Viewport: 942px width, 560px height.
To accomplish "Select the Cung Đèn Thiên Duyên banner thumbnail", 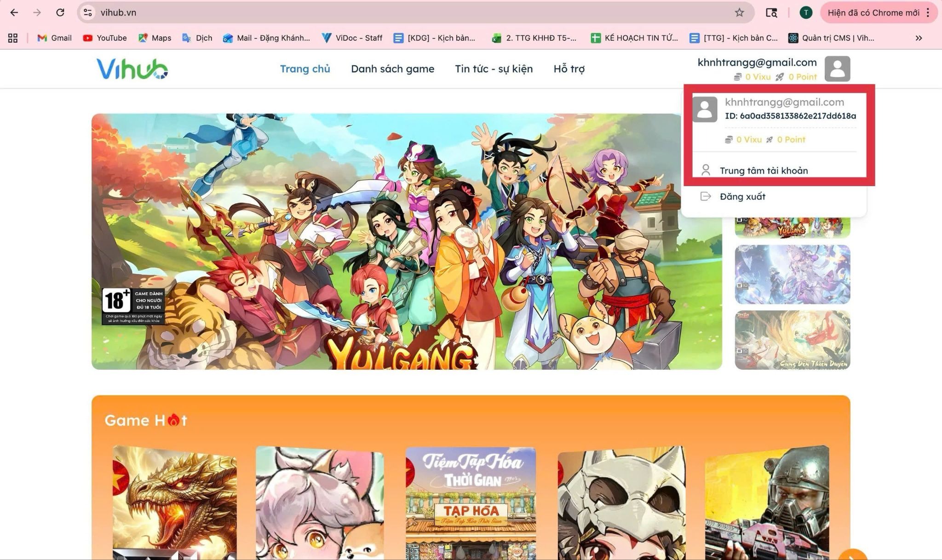I will (792, 340).
